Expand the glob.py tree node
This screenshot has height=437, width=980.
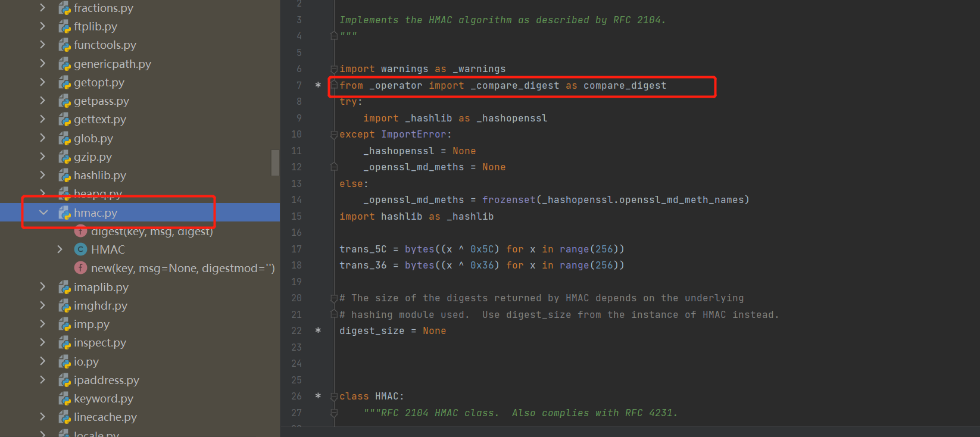(42, 138)
